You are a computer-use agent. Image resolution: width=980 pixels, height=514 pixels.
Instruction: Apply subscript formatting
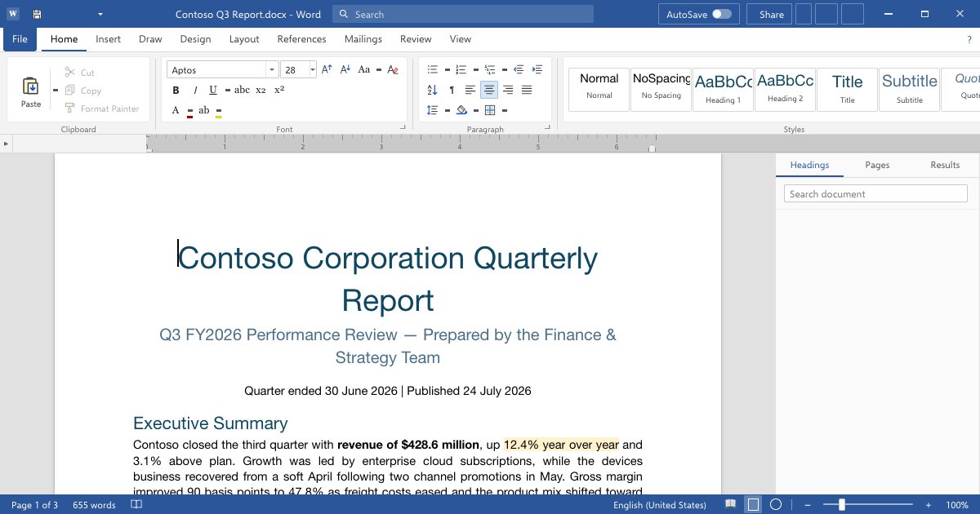[x=261, y=90]
